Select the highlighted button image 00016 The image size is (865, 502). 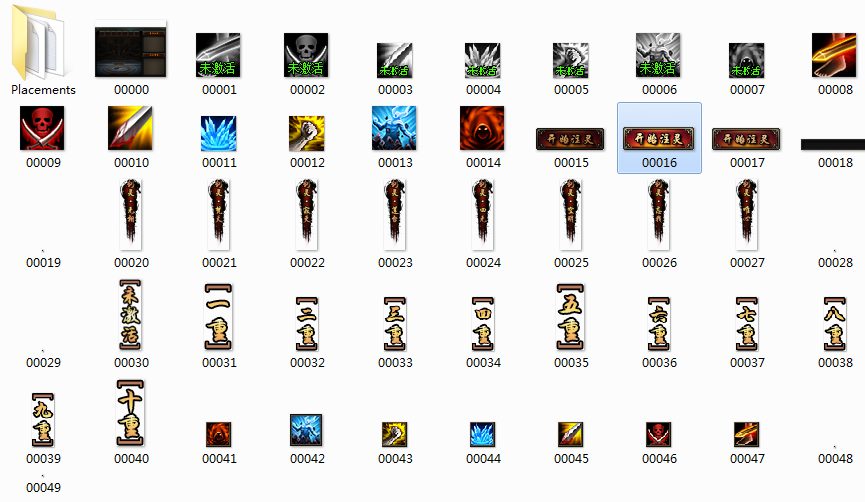tap(659, 139)
